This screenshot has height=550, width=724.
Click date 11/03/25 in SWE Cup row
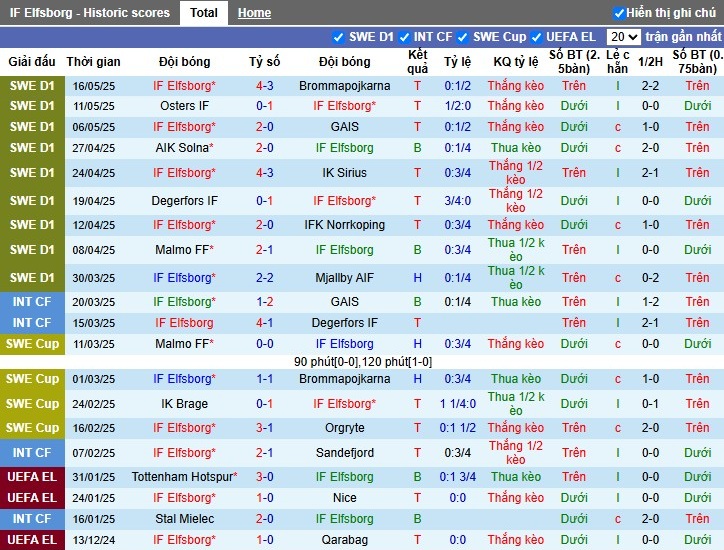[x=94, y=344]
